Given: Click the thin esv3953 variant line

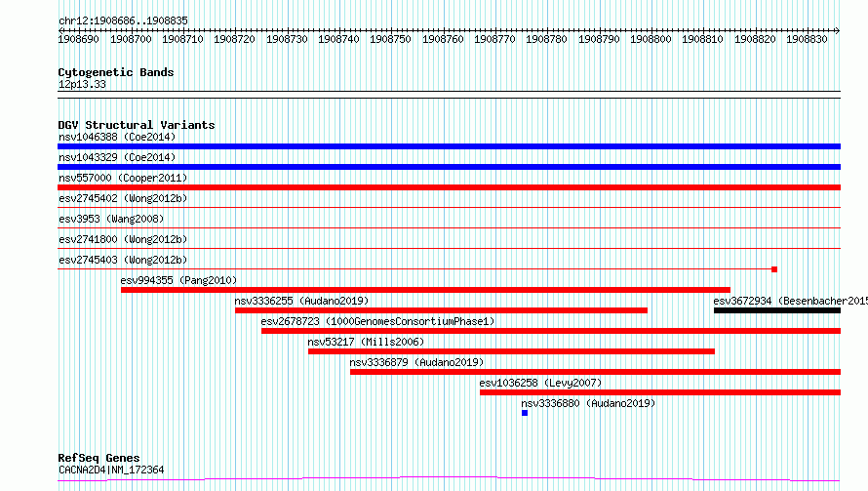Looking at the screenshot, I should tap(449, 228).
